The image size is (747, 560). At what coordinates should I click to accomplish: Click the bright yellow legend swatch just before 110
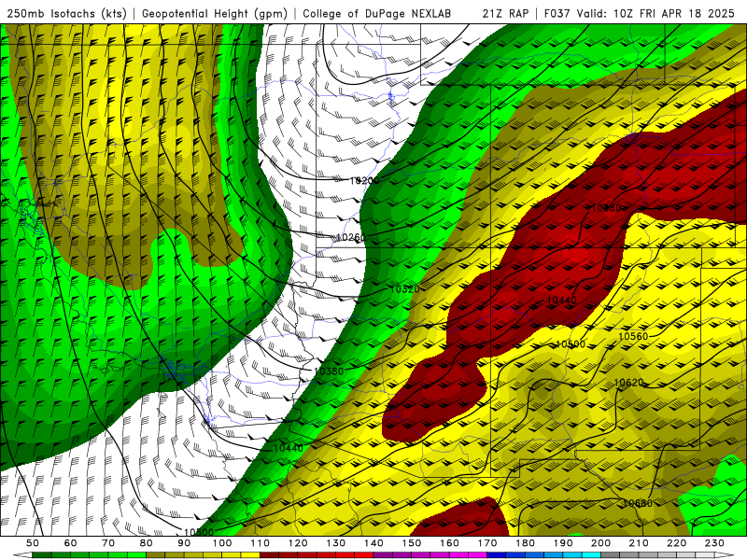(250, 555)
